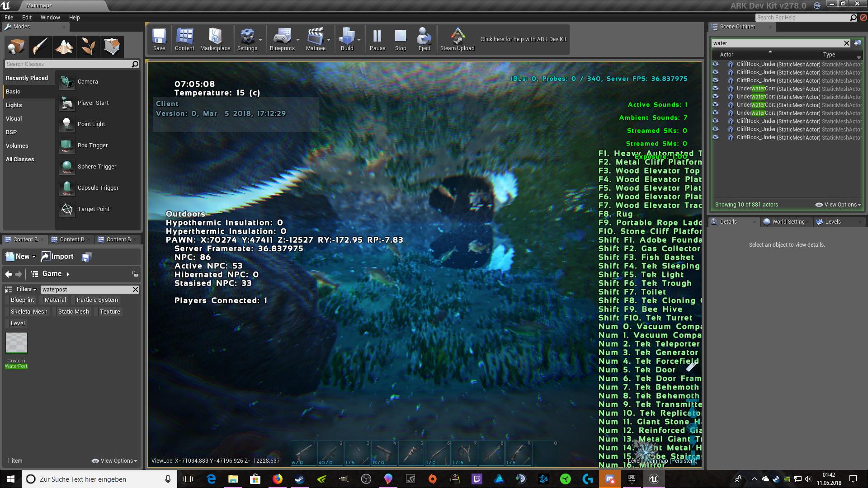Clear the Scene Outliner search text
The width and height of the screenshot is (868, 488).
coord(847,43)
